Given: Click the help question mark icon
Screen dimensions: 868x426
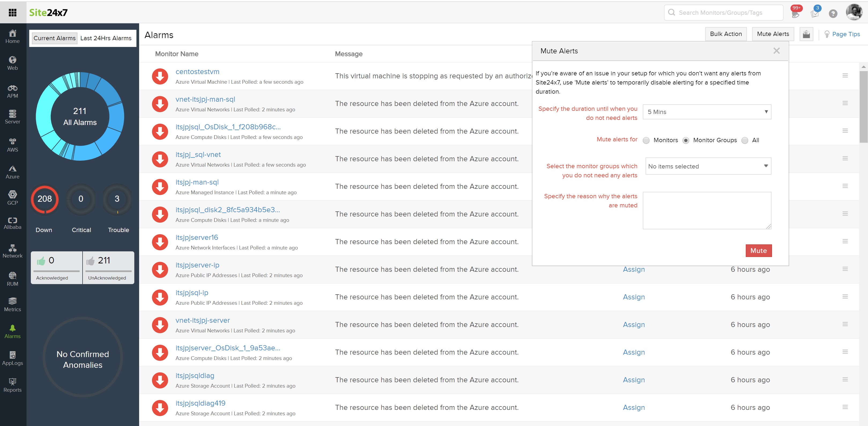Looking at the screenshot, I should coord(833,13).
